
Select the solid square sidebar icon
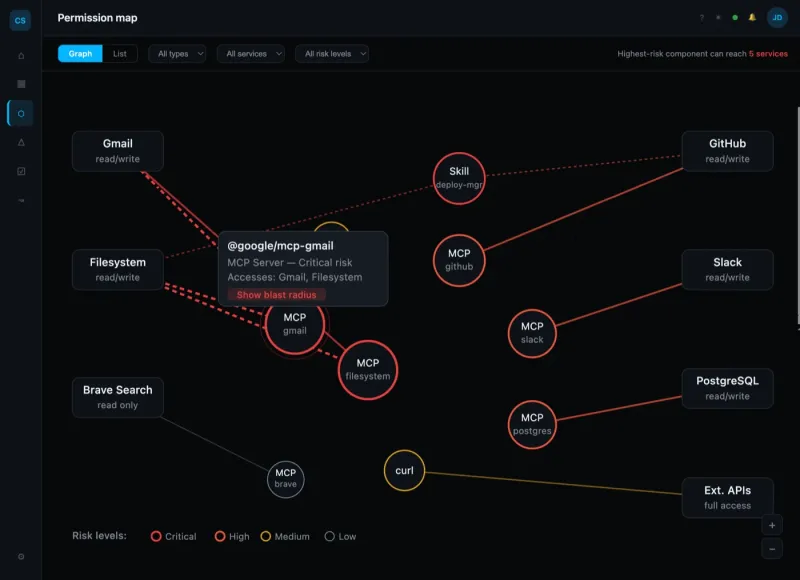pos(21,84)
